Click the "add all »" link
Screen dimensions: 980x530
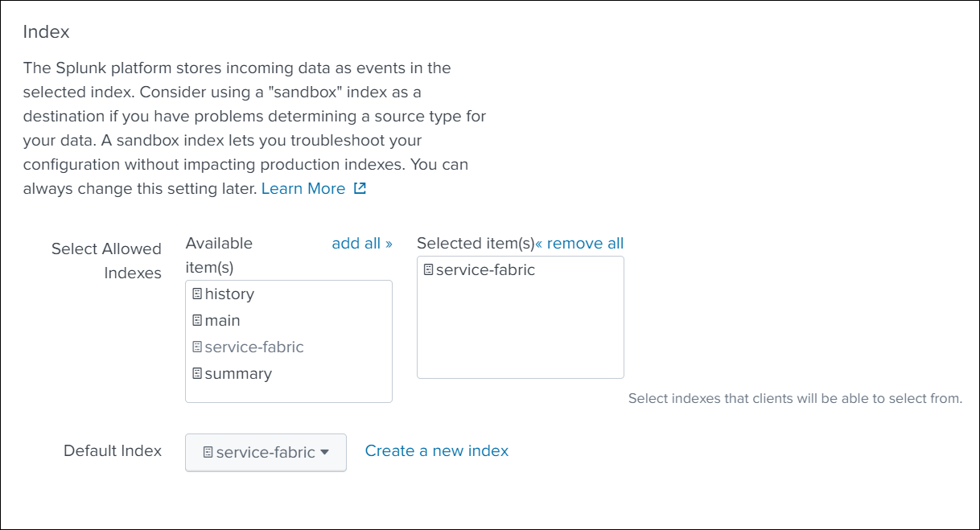[x=362, y=244]
